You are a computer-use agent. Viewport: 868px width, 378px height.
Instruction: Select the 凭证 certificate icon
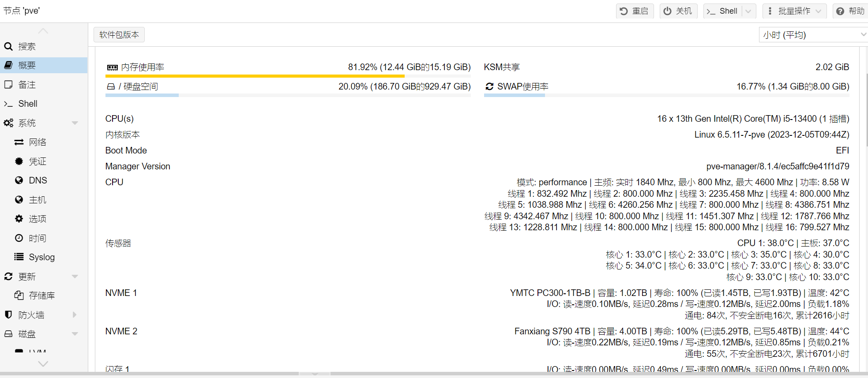(19, 161)
